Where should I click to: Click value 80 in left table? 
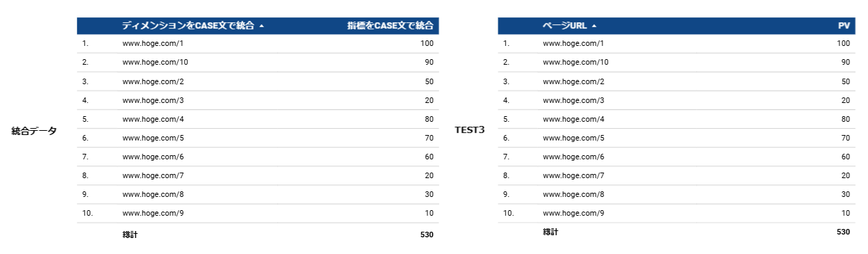(429, 119)
